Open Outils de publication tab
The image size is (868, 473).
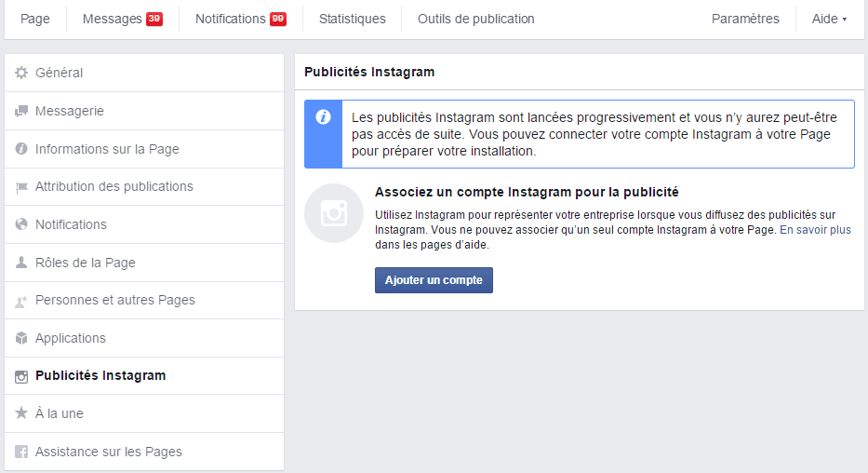click(x=476, y=19)
